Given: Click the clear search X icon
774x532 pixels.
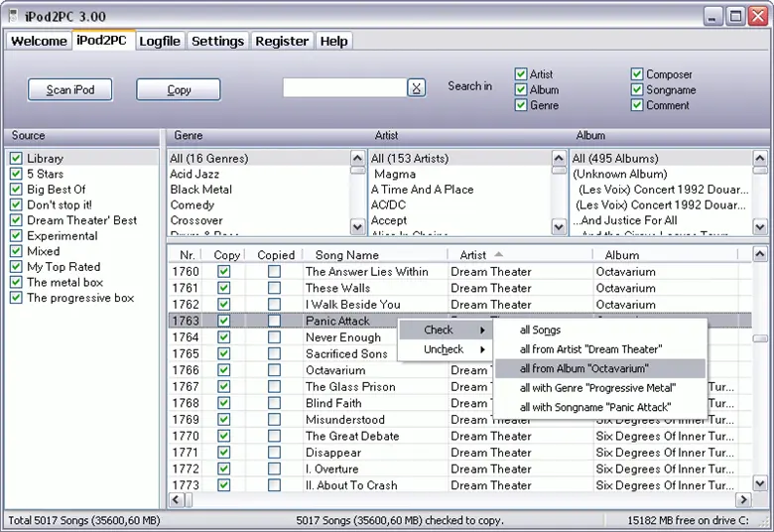Looking at the screenshot, I should point(417,88).
